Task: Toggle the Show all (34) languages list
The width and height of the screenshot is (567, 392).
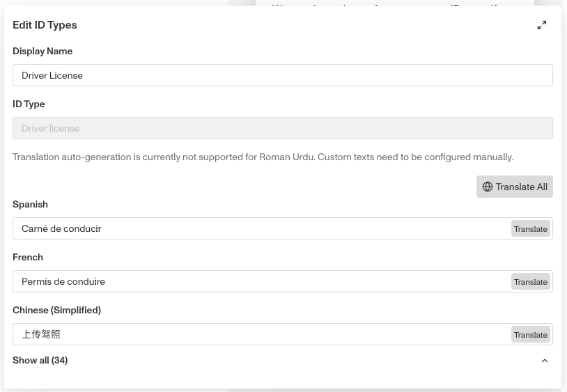Action: tap(40, 360)
